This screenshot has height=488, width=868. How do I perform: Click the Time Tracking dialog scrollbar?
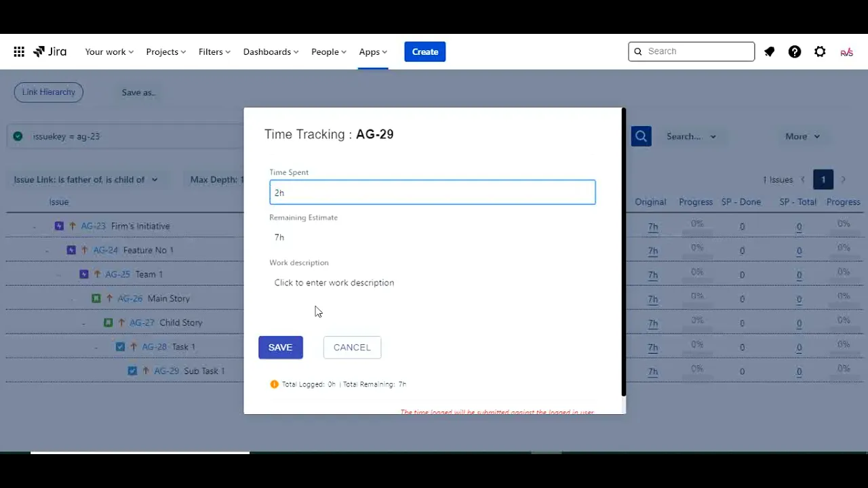coord(623,252)
